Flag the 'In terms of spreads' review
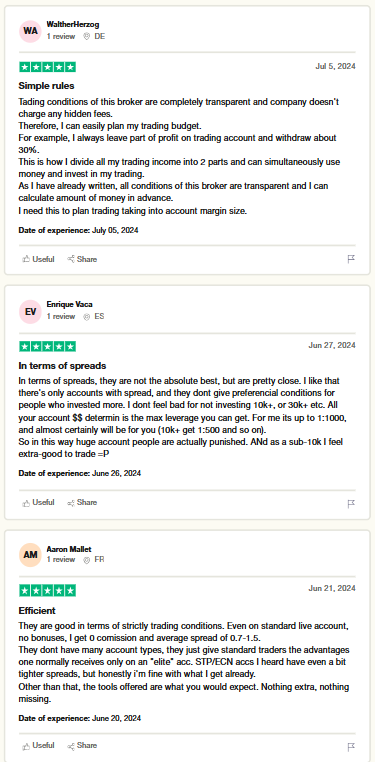The height and width of the screenshot is (762, 375). pyautogui.click(x=351, y=504)
